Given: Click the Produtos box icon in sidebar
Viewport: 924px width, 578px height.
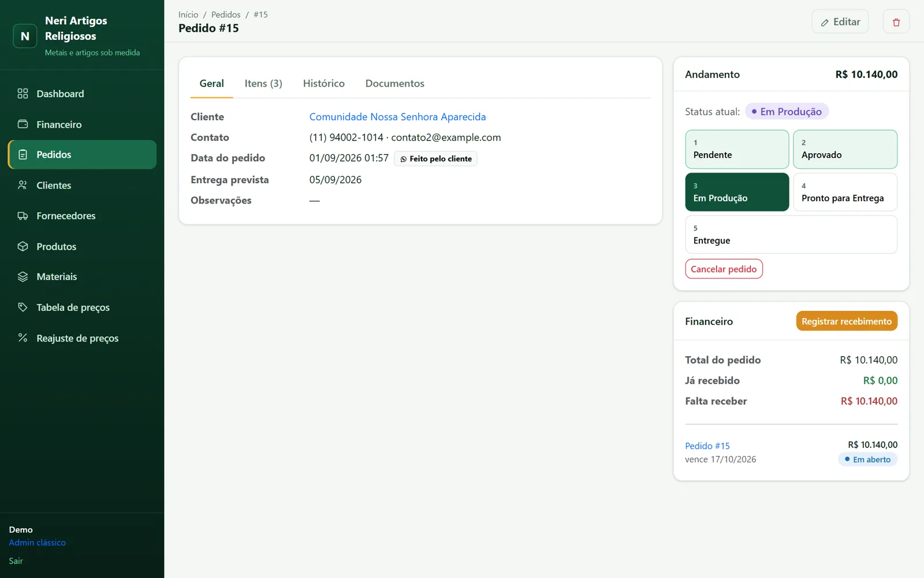Looking at the screenshot, I should point(23,246).
